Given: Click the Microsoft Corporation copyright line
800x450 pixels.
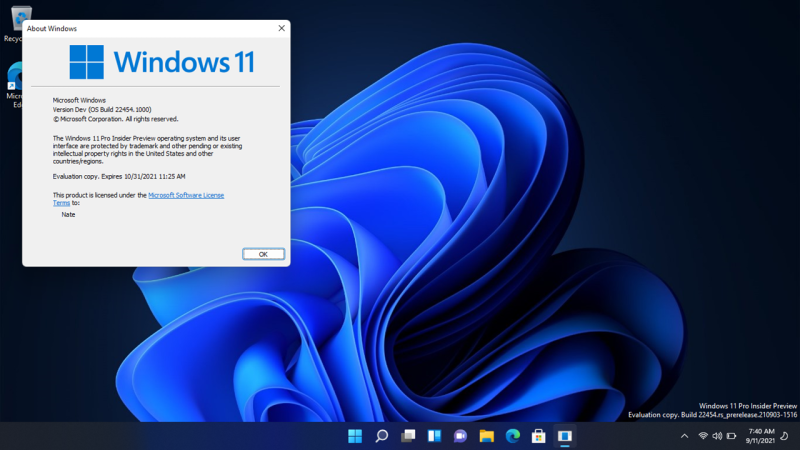Looking at the screenshot, I should pyautogui.click(x=115, y=119).
